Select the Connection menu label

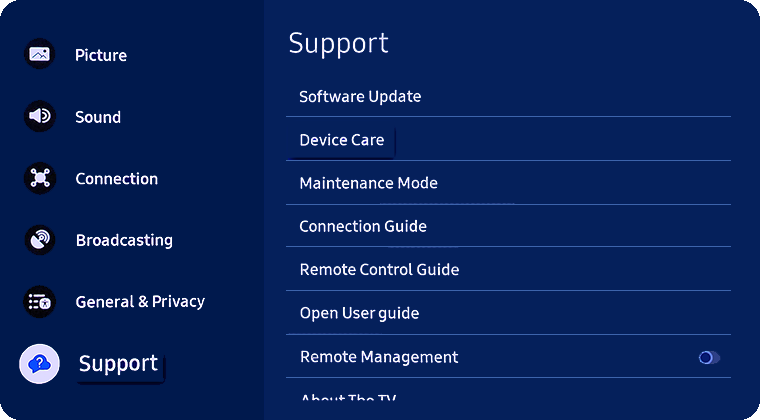tap(116, 179)
